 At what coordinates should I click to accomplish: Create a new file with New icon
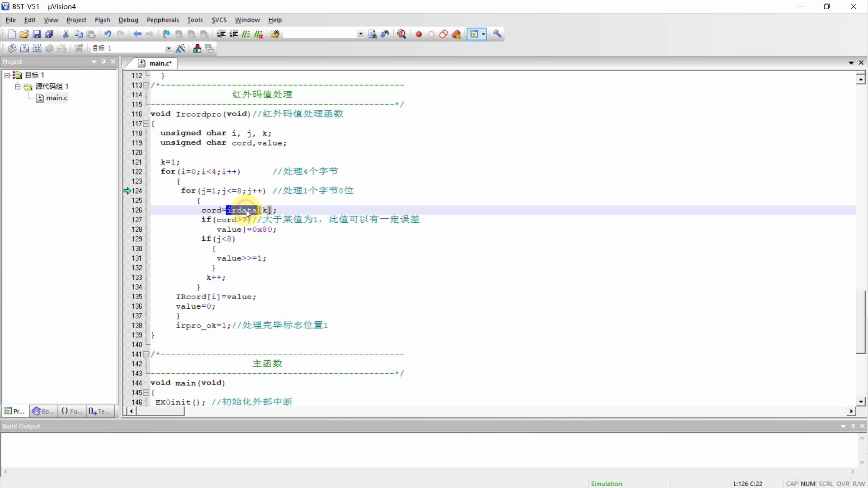(x=12, y=34)
